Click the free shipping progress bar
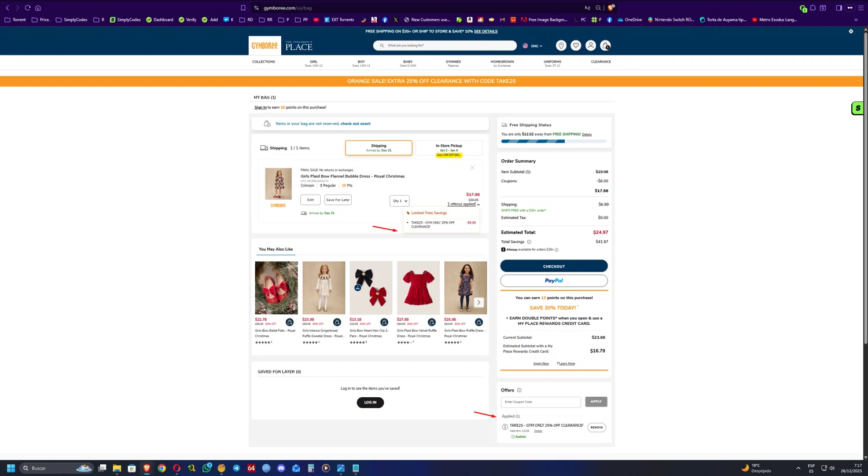868x476 pixels. [554, 141]
